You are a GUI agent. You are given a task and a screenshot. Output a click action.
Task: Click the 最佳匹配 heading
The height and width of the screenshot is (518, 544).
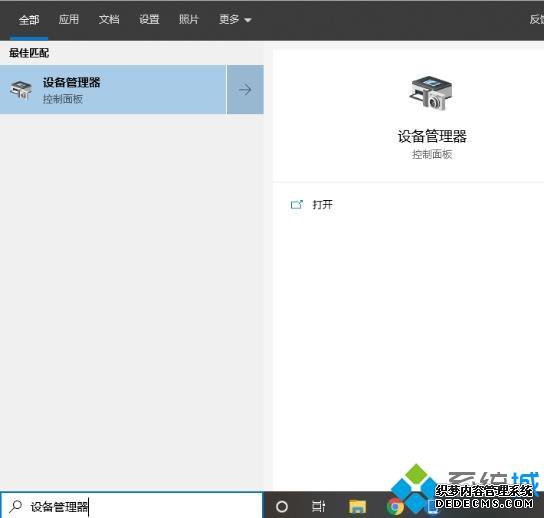pyautogui.click(x=29, y=53)
